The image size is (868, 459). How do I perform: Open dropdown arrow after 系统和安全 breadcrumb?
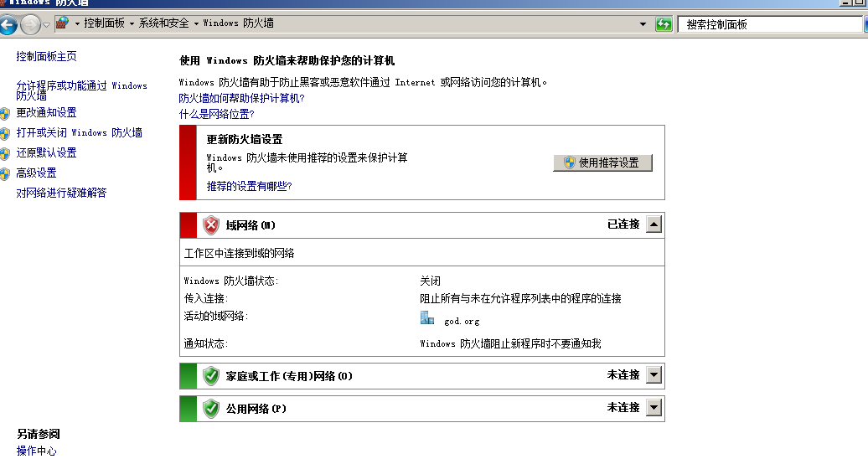click(x=196, y=23)
